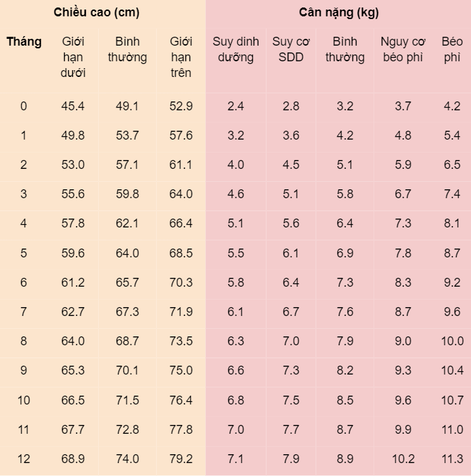Select the "Tháng" column header
This screenshot has width=471, height=476.
[24, 42]
